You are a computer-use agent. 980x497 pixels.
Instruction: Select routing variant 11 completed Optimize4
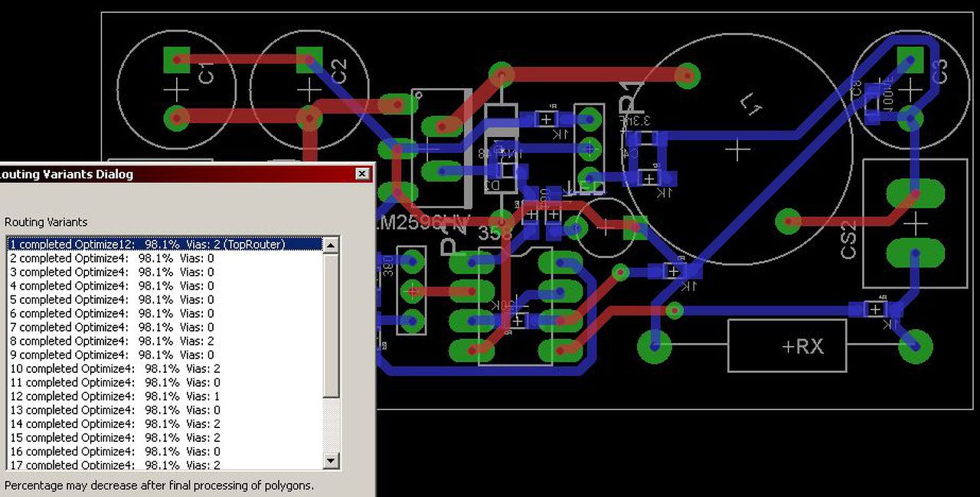(165, 382)
